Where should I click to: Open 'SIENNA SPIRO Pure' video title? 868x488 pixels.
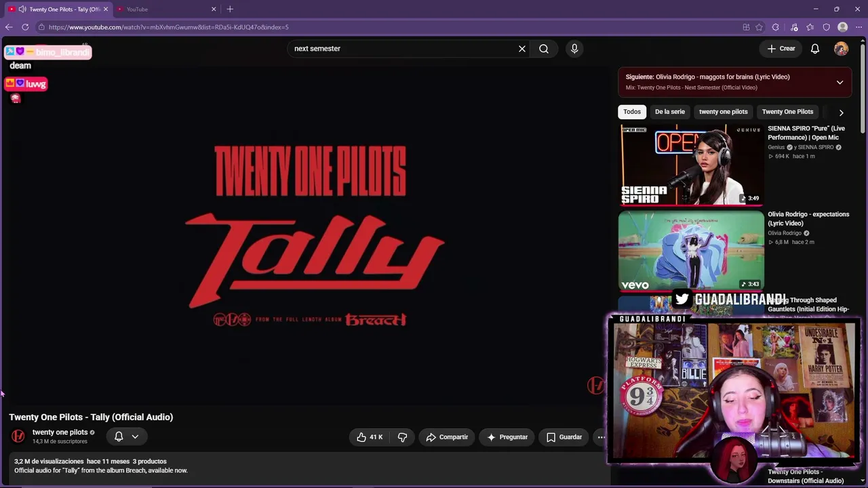tap(806, 133)
